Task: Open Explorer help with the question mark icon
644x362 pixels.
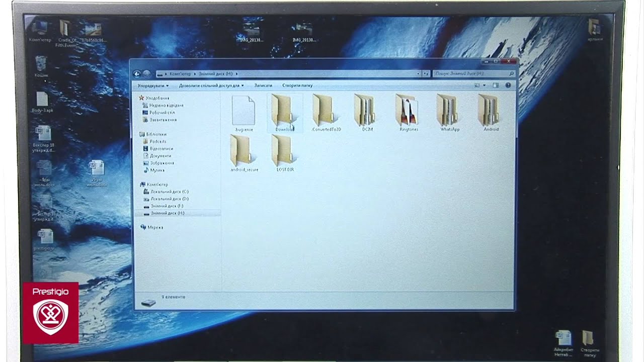Action: tap(508, 85)
